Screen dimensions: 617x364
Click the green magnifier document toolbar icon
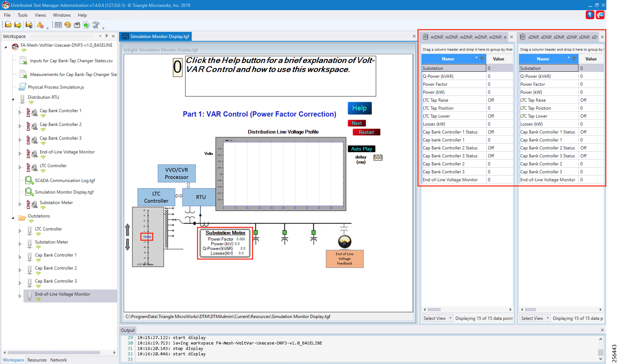pyautogui.click(x=86, y=25)
